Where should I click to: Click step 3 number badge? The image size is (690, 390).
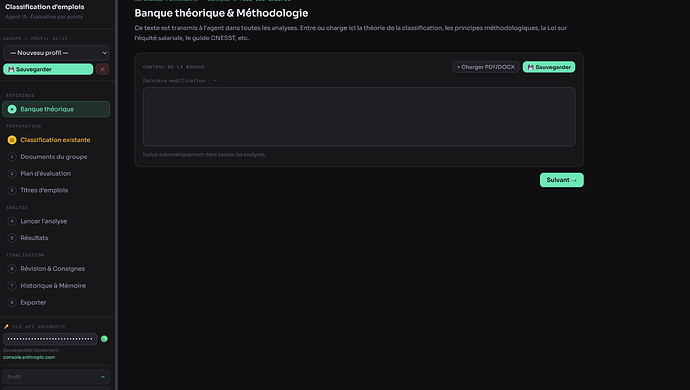pos(12,190)
